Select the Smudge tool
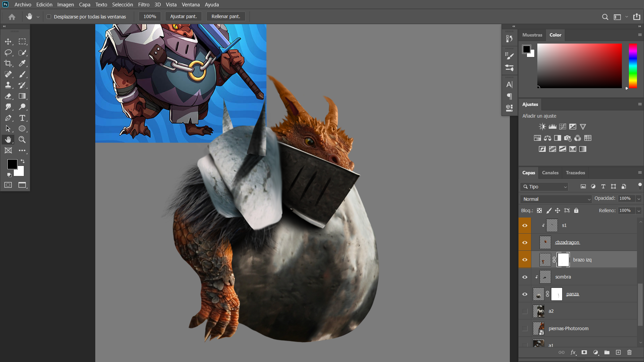Image resolution: width=644 pixels, height=362 pixels. [8, 107]
